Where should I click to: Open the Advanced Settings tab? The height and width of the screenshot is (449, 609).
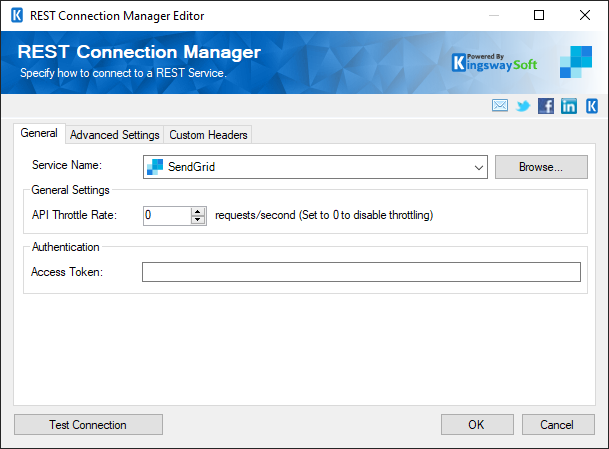coord(115,135)
